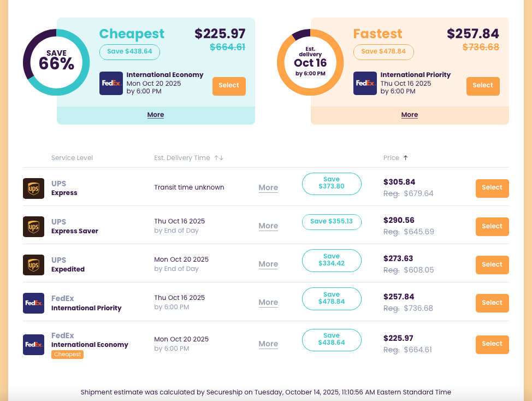Select the Fastest FedEx Priority option
This screenshot has width=532, height=401.
click(483, 86)
